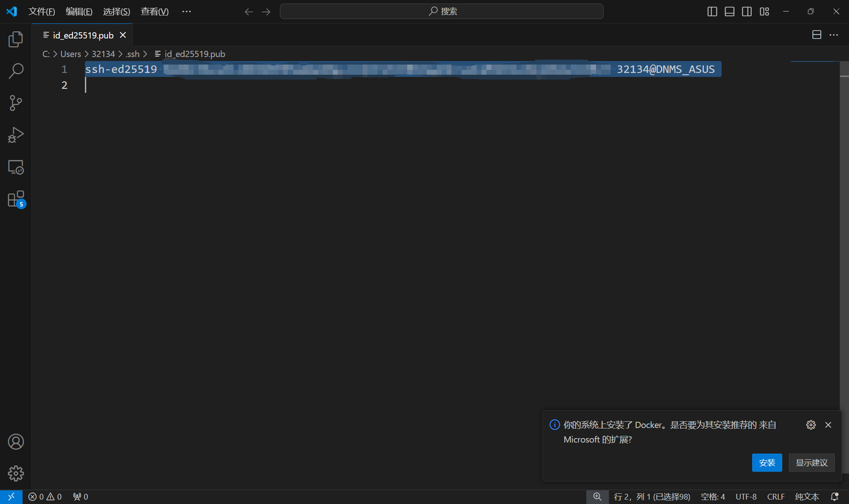Open the Source Control view
The image size is (849, 504).
(15, 103)
